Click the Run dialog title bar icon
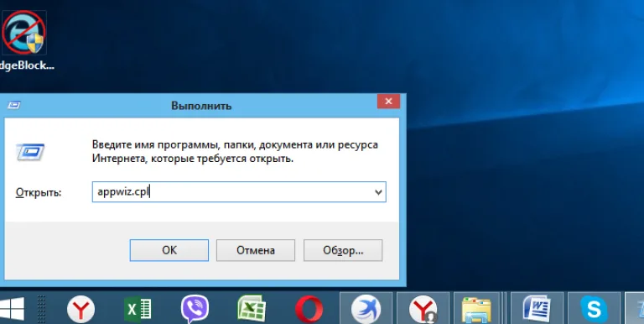This screenshot has width=644, height=324. tap(13, 106)
